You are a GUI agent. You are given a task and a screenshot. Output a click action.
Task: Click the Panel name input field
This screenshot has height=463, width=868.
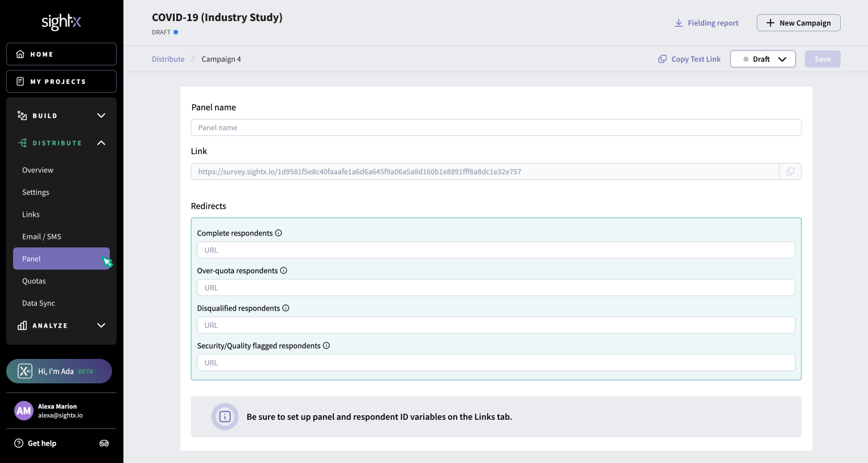click(496, 127)
